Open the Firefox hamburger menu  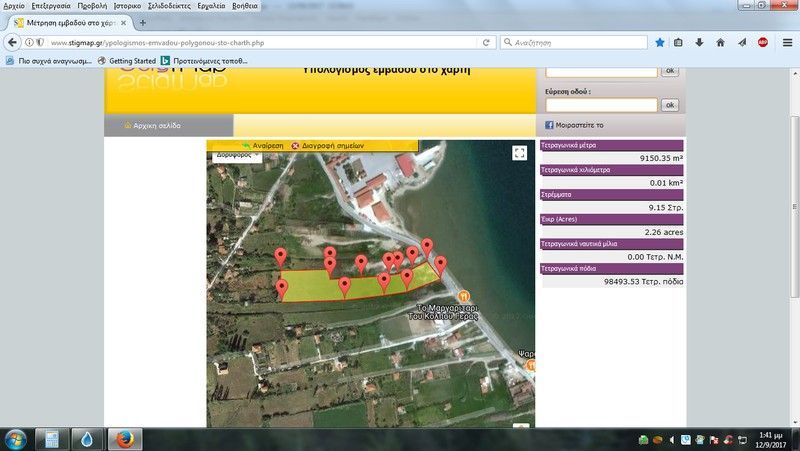pyautogui.click(x=785, y=43)
